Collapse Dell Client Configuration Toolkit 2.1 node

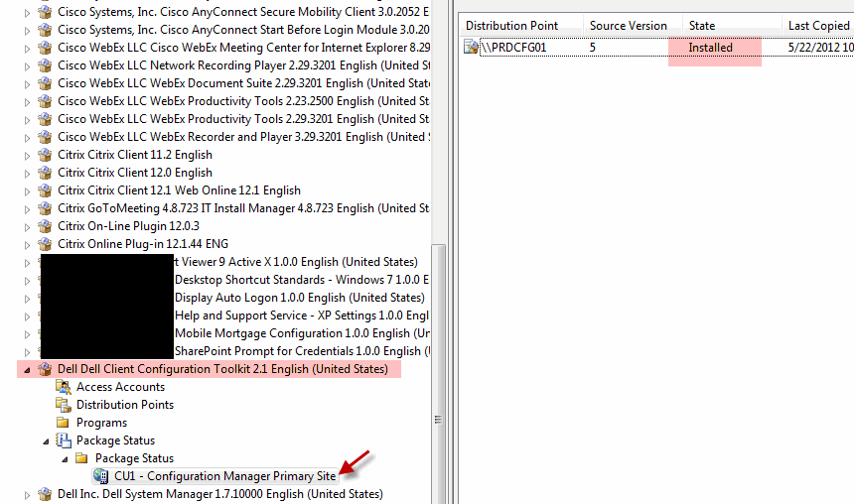(27, 371)
